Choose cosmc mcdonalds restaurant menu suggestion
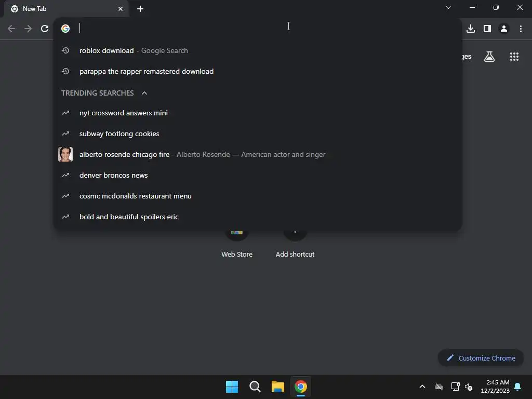The image size is (532, 399). coord(258,196)
